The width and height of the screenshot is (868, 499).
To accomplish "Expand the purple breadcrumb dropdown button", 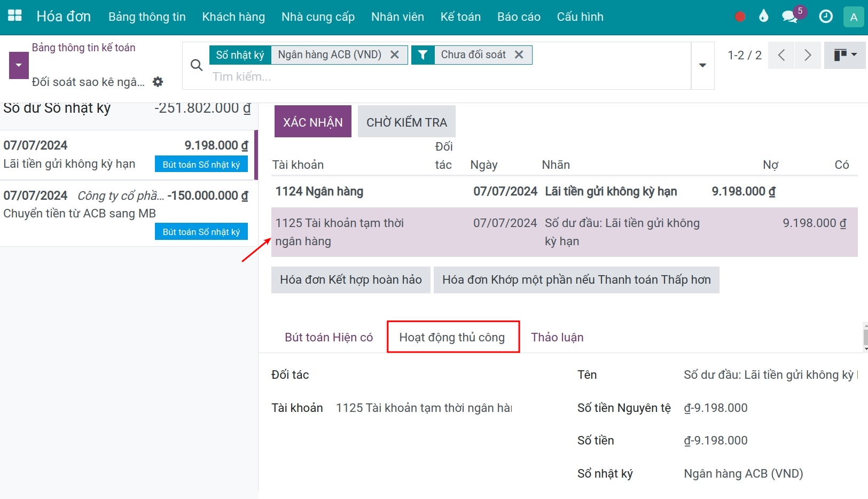I will tap(19, 65).
